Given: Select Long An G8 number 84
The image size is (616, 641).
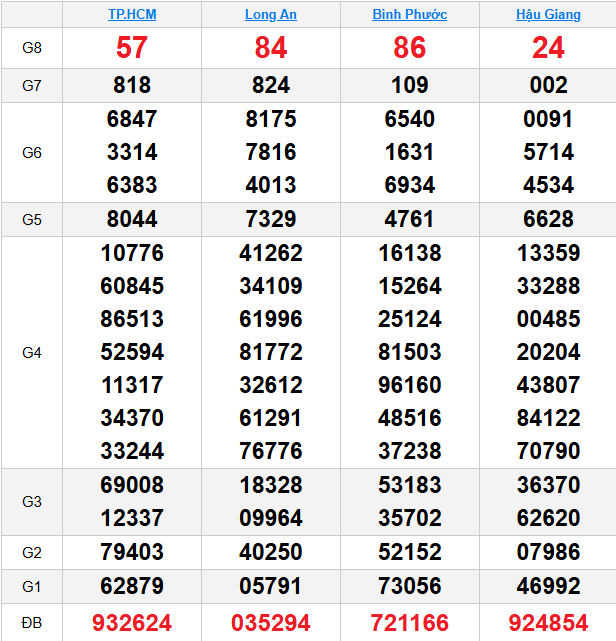Looking at the screenshot, I should 271,47.
